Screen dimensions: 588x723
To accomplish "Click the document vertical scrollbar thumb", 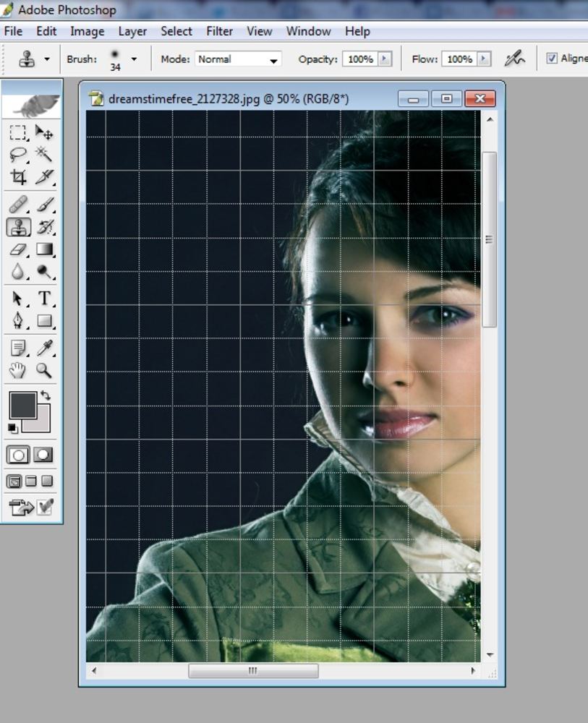I will [x=490, y=239].
